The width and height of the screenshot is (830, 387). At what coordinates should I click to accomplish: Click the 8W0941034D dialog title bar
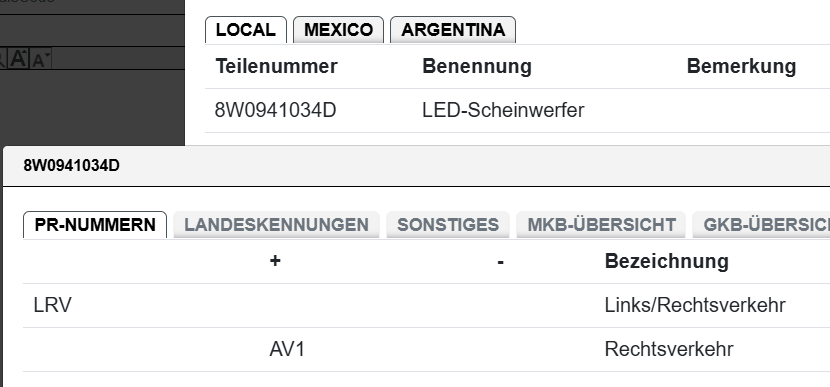pos(417,166)
